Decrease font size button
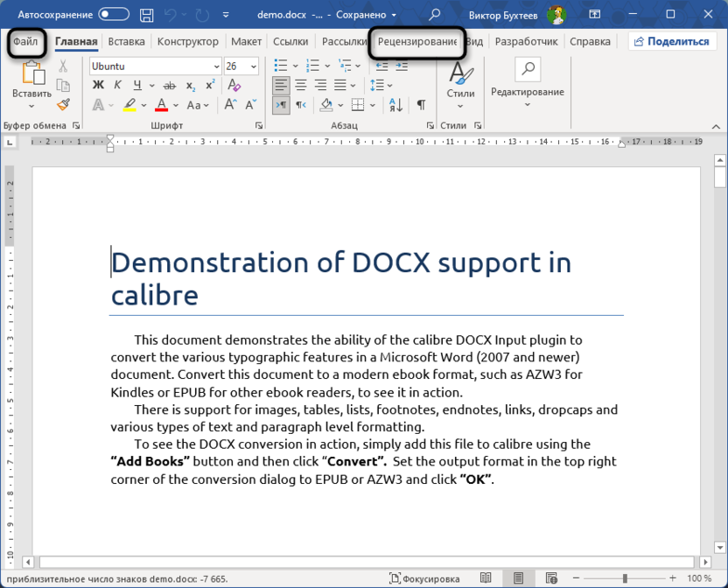 251,104
